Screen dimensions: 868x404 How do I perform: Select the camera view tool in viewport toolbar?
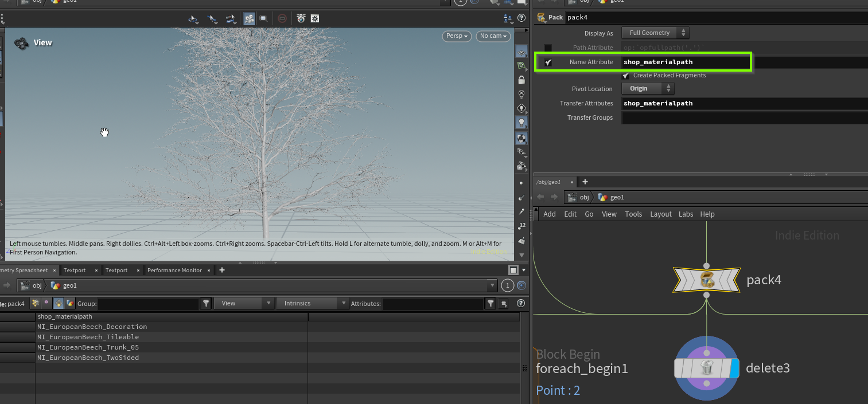[x=249, y=18]
